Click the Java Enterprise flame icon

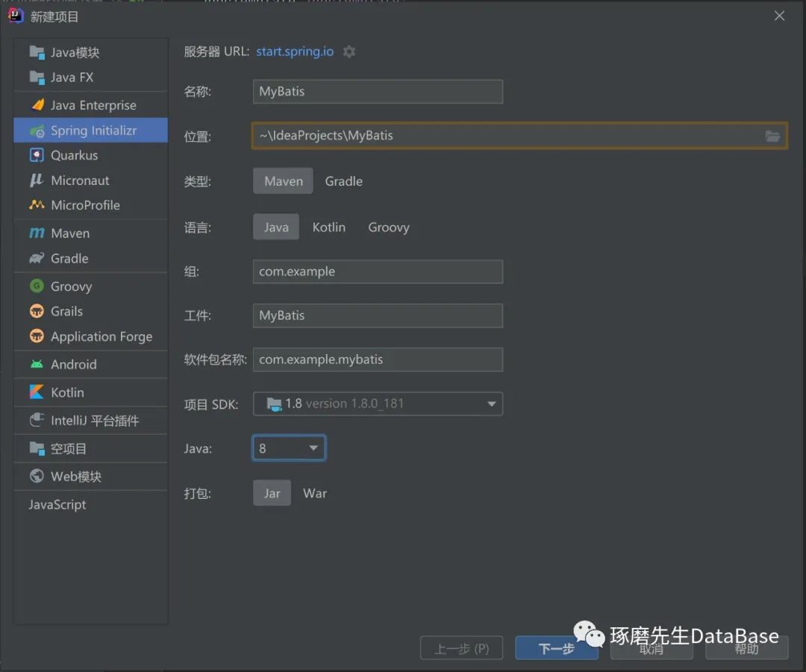tap(37, 105)
